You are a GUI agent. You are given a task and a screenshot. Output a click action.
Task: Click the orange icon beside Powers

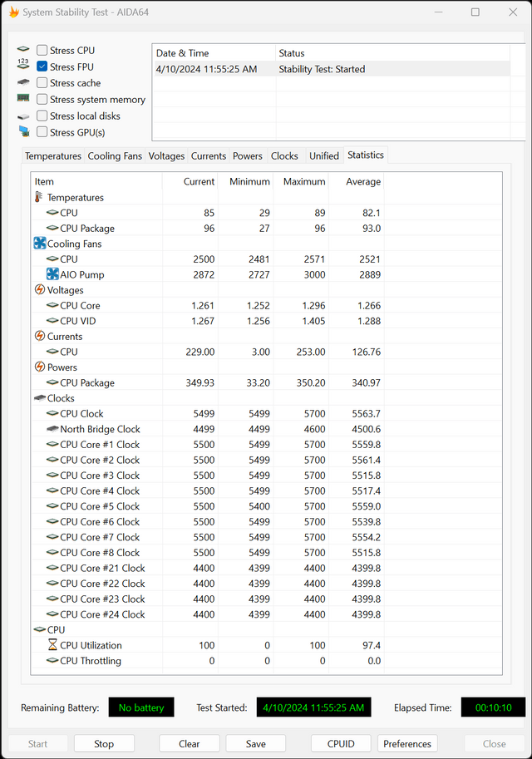(x=40, y=367)
